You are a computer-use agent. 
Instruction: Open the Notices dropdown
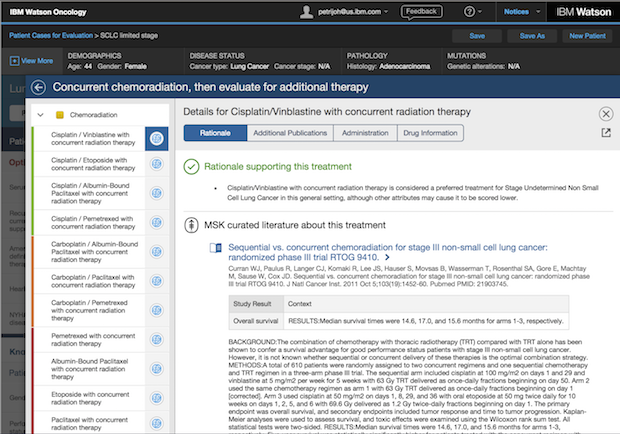pyautogui.click(x=521, y=12)
